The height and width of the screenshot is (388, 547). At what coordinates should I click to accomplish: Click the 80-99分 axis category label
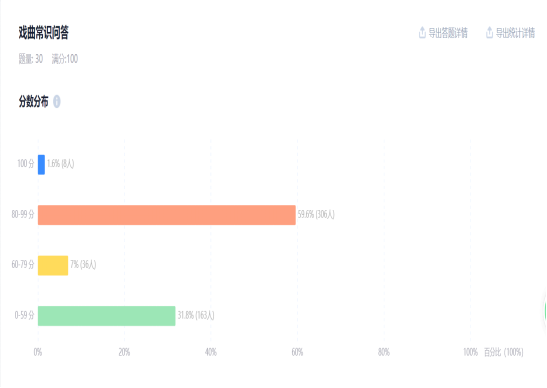pos(23,214)
